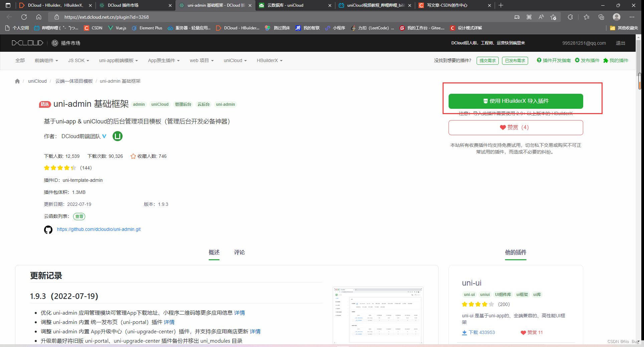This screenshot has width=644, height=347.
Task: Open the Element Plus bookmark
Action: click(147, 28)
